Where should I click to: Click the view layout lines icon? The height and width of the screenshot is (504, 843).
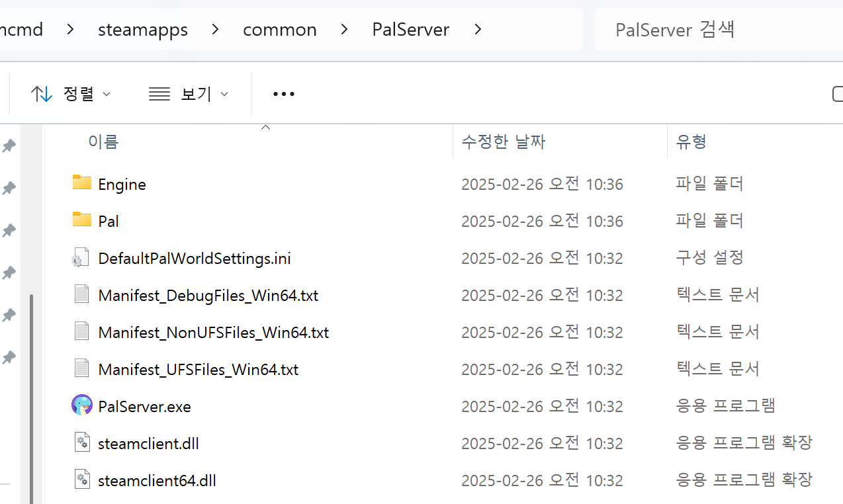(159, 94)
